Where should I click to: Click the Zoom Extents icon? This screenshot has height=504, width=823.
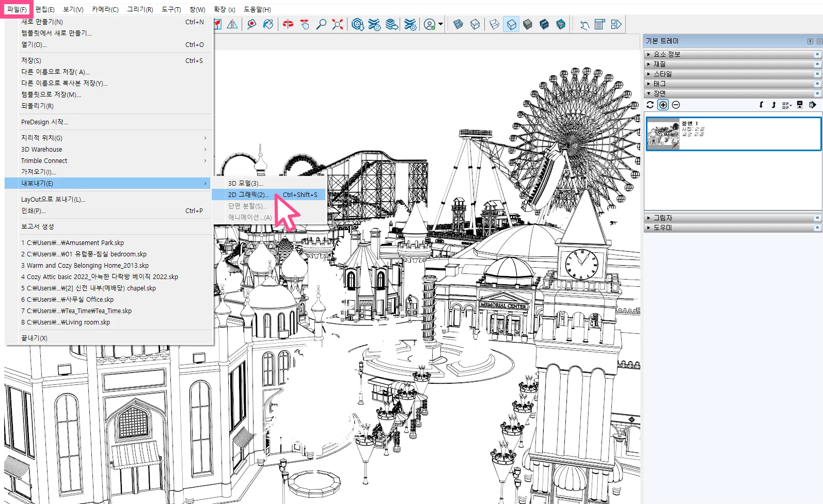click(x=338, y=24)
